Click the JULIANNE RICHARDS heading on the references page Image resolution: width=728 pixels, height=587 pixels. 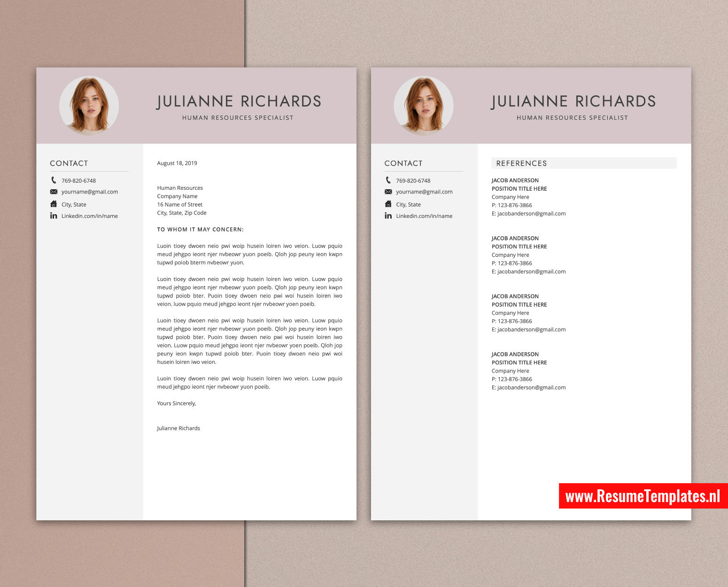pyautogui.click(x=573, y=101)
